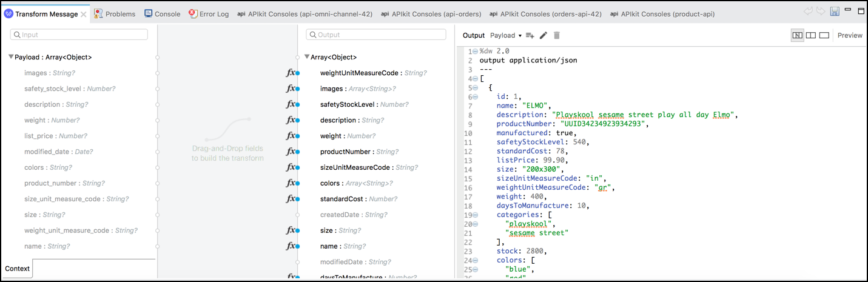This screenshot has width=868, height=282.
Task: Click the save disk icon
Action: (x=835, y=12)
